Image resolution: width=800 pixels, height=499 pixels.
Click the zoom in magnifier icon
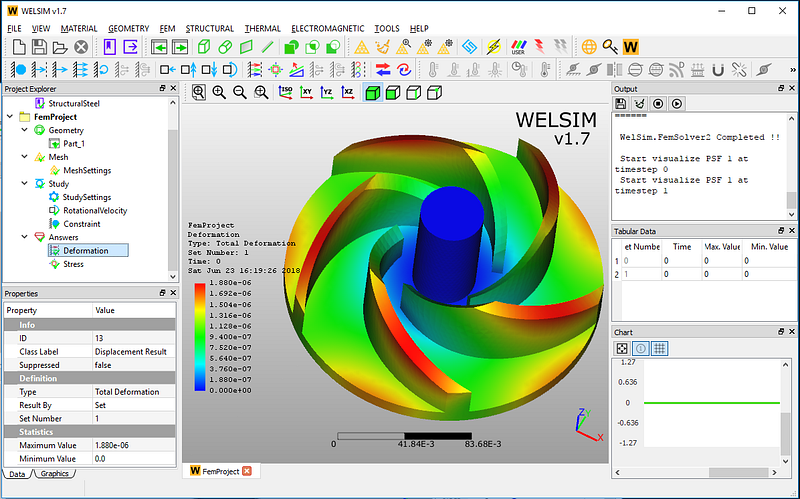pyautogui.click(x=219, y=92)
